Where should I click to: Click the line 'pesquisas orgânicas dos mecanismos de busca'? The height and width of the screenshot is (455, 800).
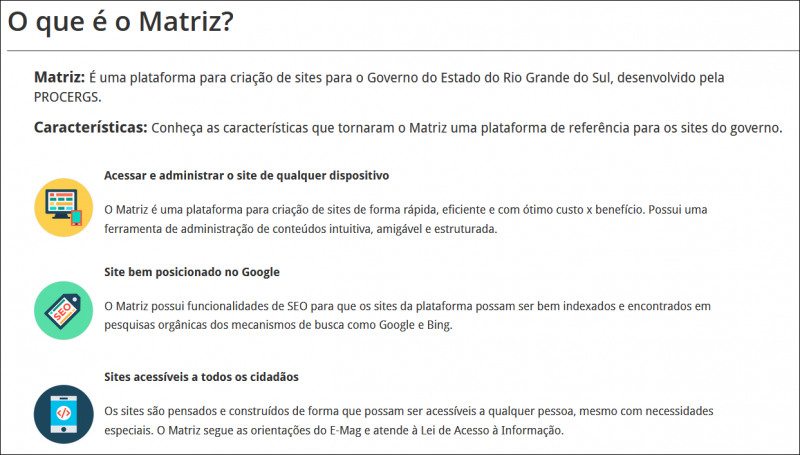(278, 325)
